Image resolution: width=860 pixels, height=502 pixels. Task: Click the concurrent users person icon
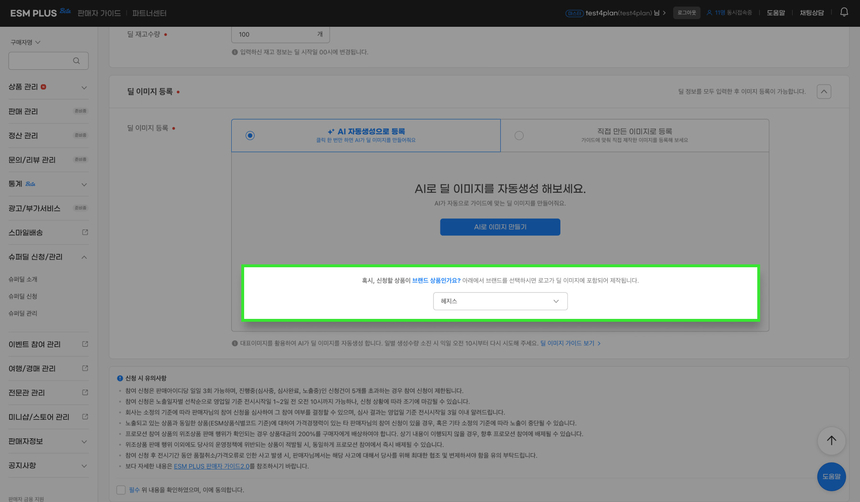(x=709, y=13)
